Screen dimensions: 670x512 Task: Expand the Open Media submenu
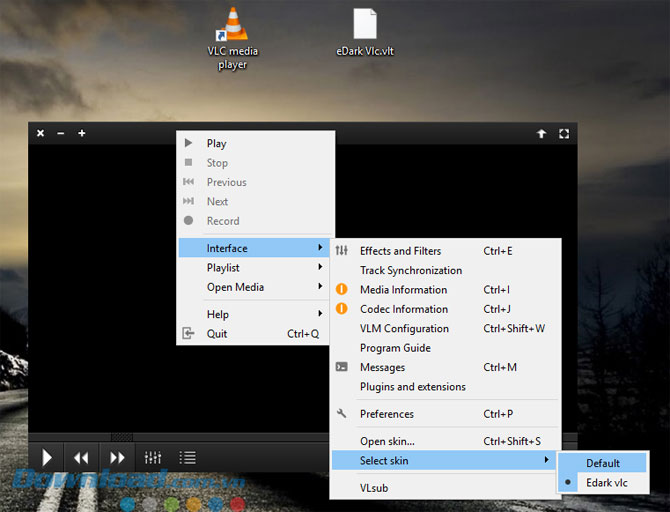[254, 287]
